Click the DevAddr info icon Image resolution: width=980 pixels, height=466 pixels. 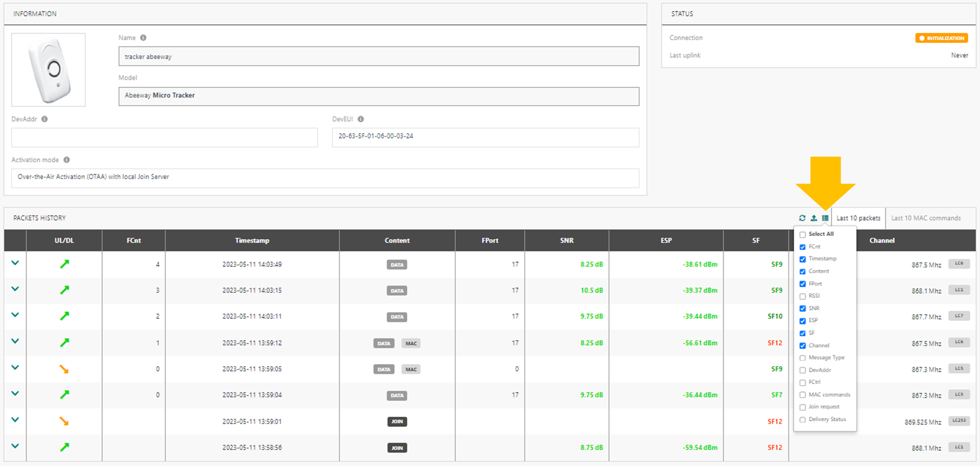coord(45,119)
